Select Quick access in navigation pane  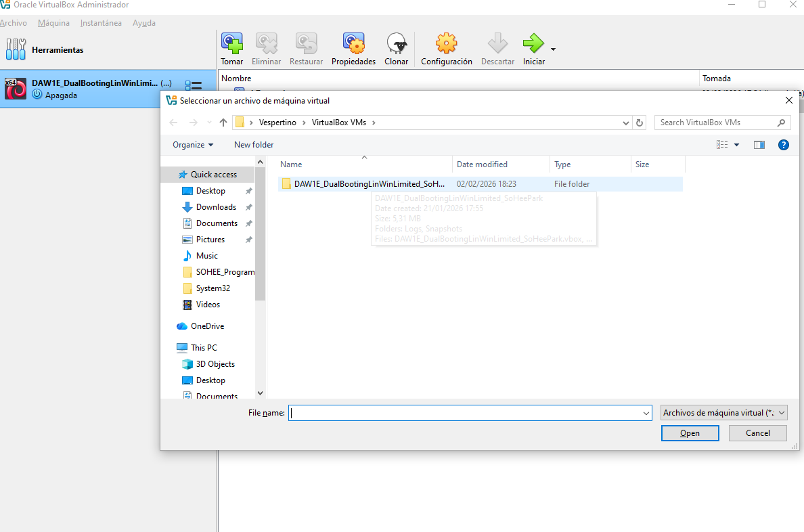(207, 175)
